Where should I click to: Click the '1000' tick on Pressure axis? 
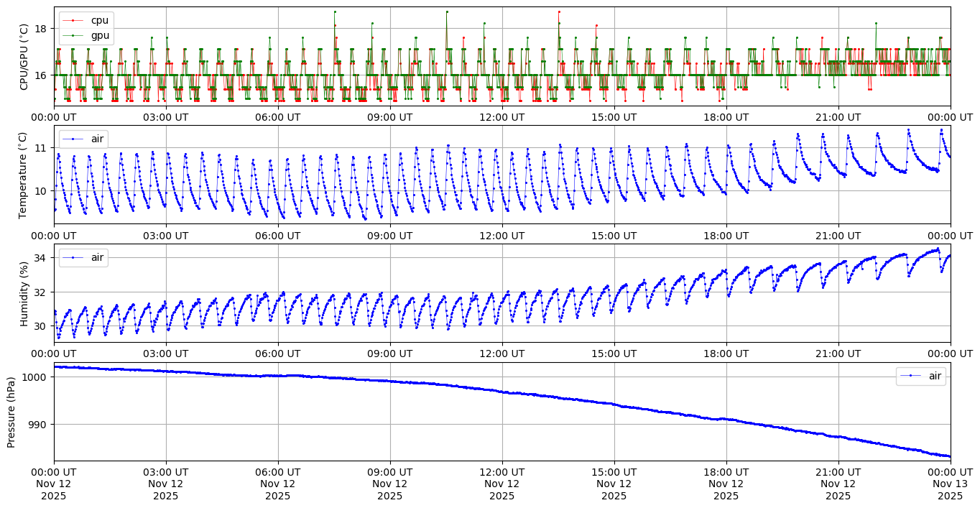(37, 377)
